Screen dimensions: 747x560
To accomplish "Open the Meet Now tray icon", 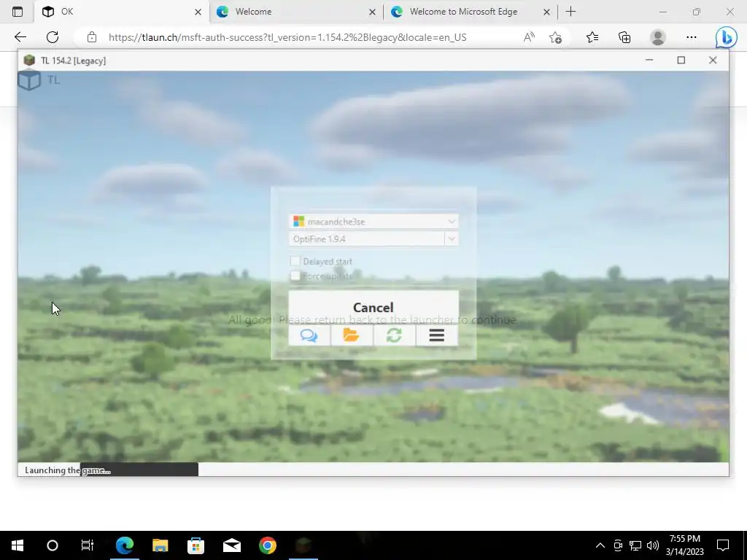I will pos(618,545).
